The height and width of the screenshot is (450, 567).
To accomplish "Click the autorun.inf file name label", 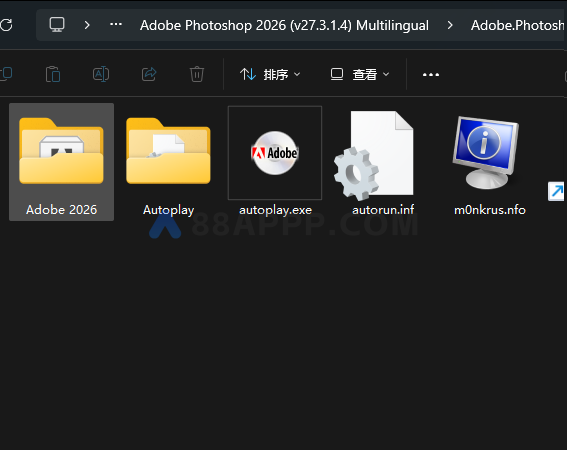I will pos(383,210).
